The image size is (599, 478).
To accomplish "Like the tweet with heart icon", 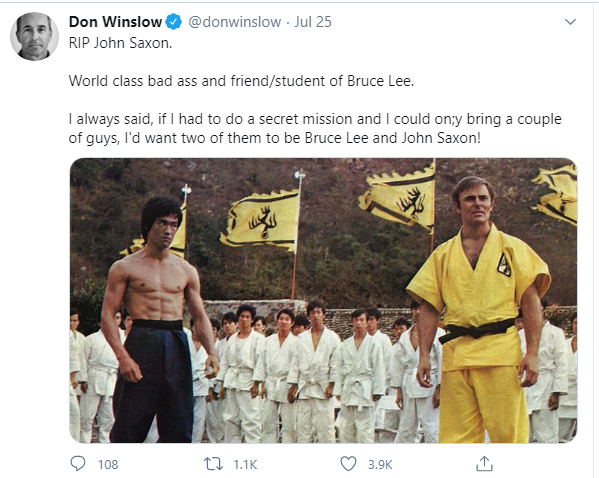I will (348, 464).
